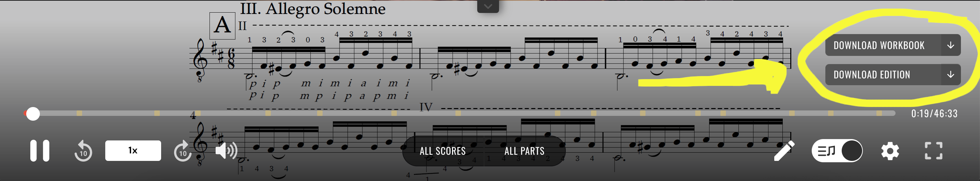Toggle the sheet music display switch
Image resolution: width=980 pixels, height=181 pixels.
coord(837,151)
